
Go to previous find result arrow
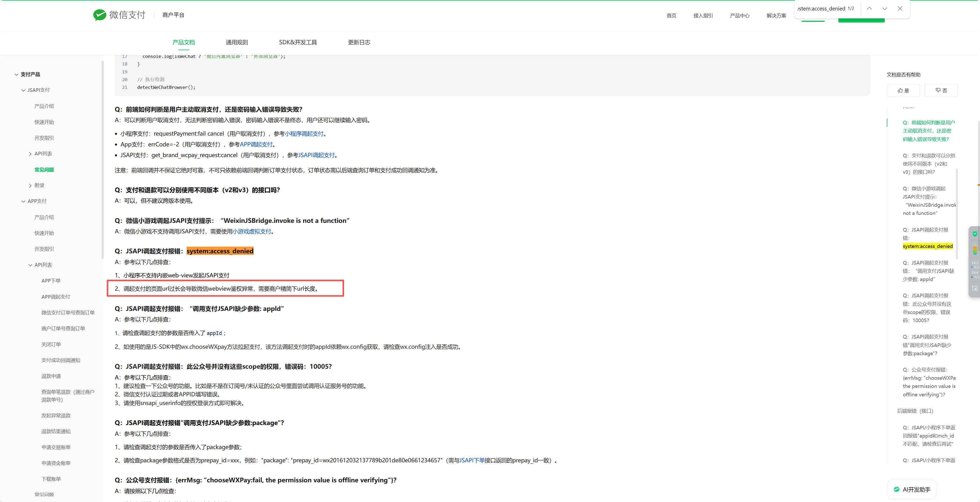click(869, 8)
